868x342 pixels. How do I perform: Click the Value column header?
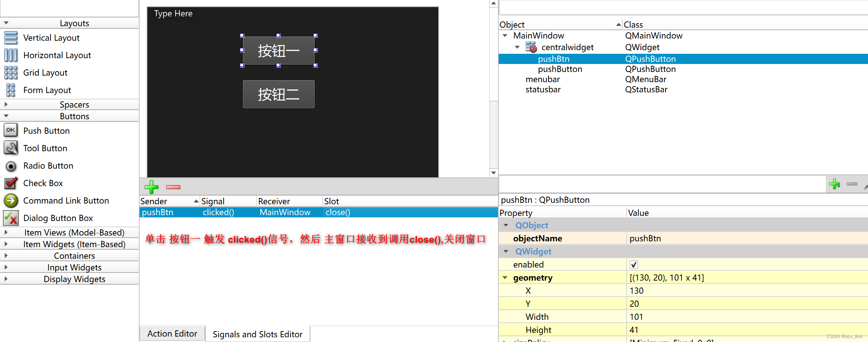pyautogui.click(x=748, y=213)
